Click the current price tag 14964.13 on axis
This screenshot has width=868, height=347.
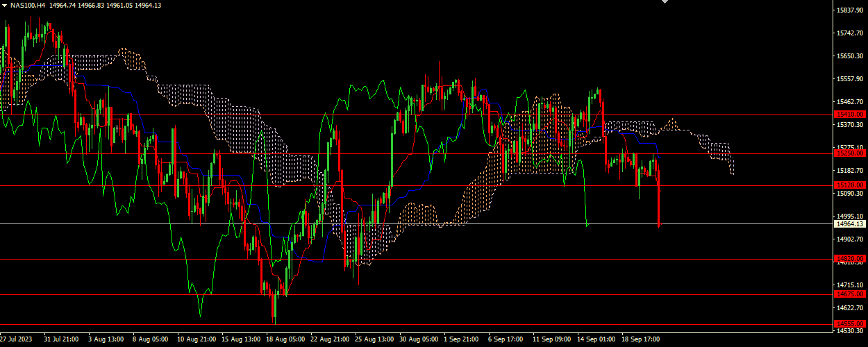pyautogui.click(x=850, y=224)
